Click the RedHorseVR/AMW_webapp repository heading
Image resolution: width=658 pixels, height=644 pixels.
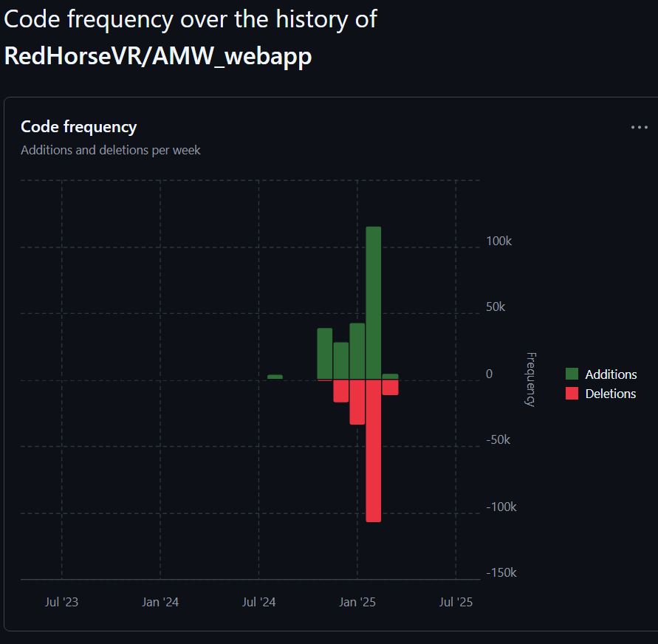158,57
